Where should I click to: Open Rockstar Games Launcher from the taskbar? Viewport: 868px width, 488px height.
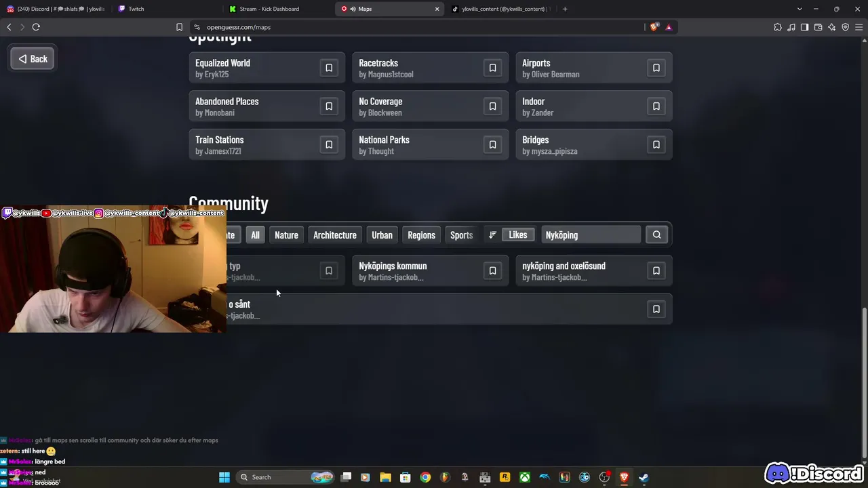pos(505,477)
